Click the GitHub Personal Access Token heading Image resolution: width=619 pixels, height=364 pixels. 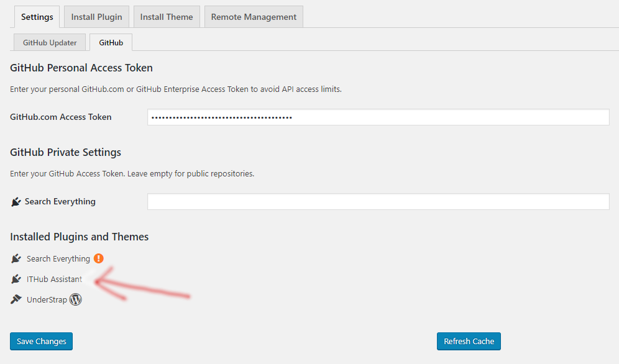pyautogui.click(x=81, y=68)
